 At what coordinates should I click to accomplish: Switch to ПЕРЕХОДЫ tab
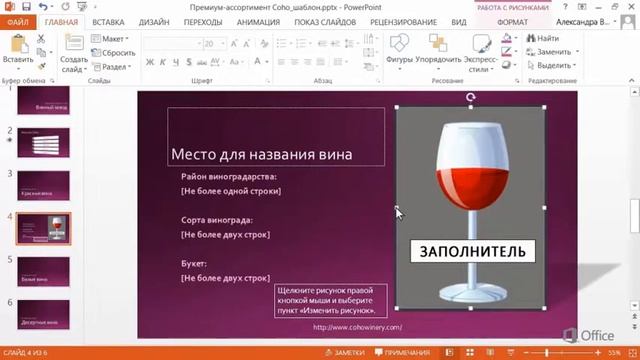[203, 22]
